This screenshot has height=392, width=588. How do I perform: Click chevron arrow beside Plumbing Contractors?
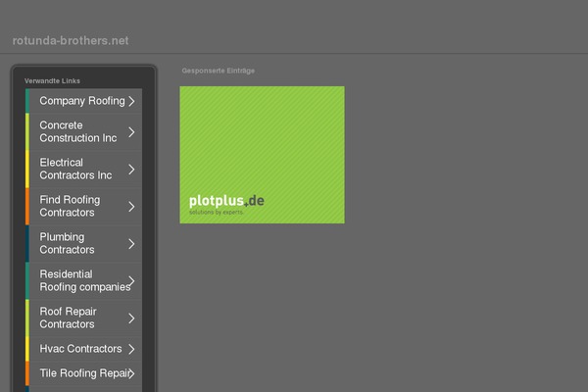tap(131, 244)
